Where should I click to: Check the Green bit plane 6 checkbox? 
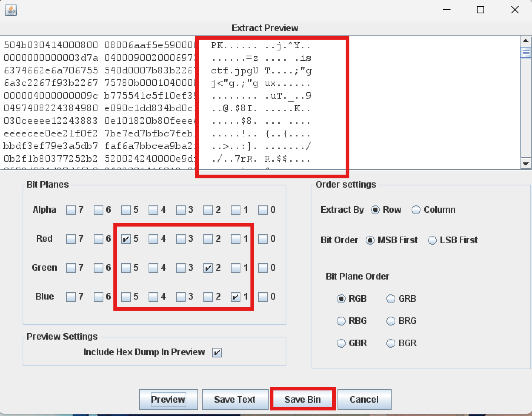98,268
